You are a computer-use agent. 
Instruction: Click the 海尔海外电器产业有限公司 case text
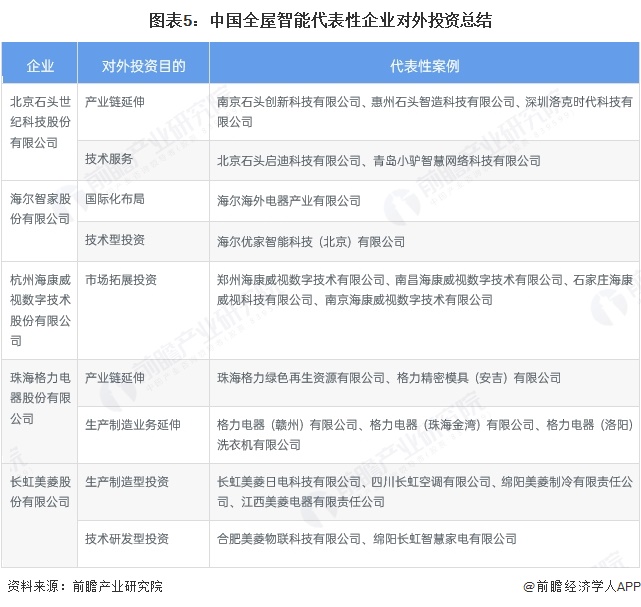pyautogui.click(x=289, y=200)
